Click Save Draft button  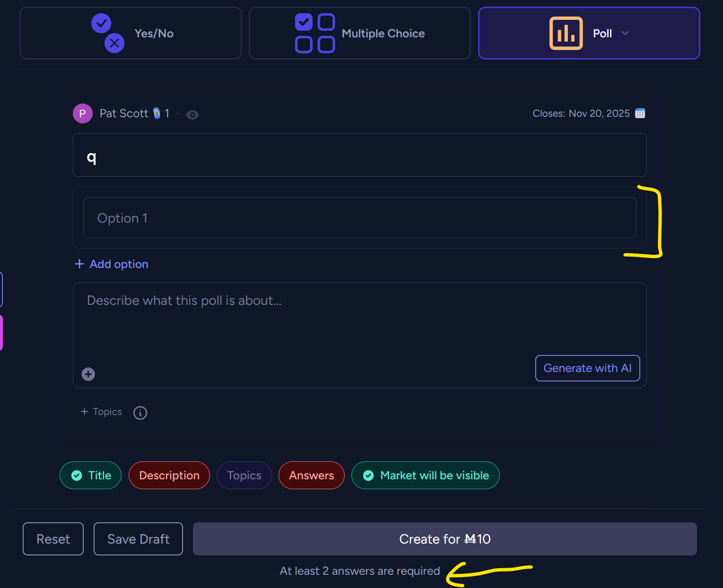139,539
